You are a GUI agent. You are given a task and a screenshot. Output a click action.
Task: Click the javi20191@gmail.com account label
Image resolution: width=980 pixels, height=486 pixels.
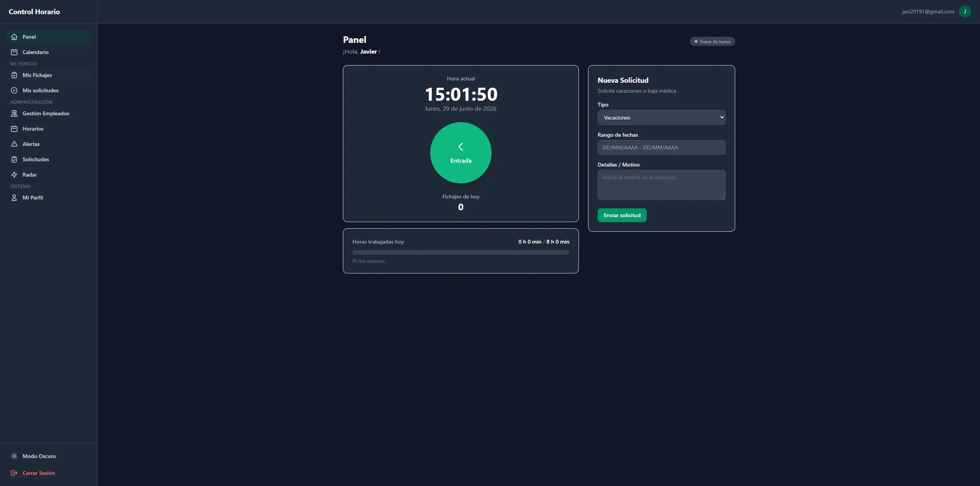tap(928, 11)
